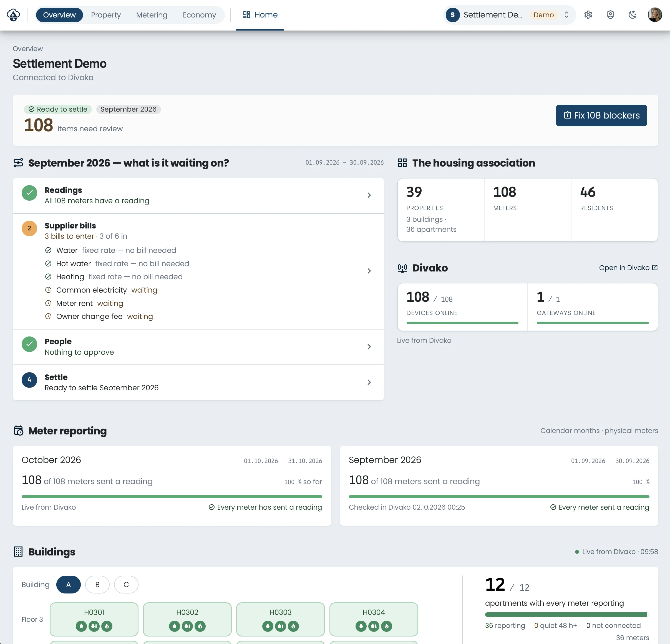Viewport: 670px width, 644px height.
Task: Click the Gateways online progress bar
Action: click(592, 323)
